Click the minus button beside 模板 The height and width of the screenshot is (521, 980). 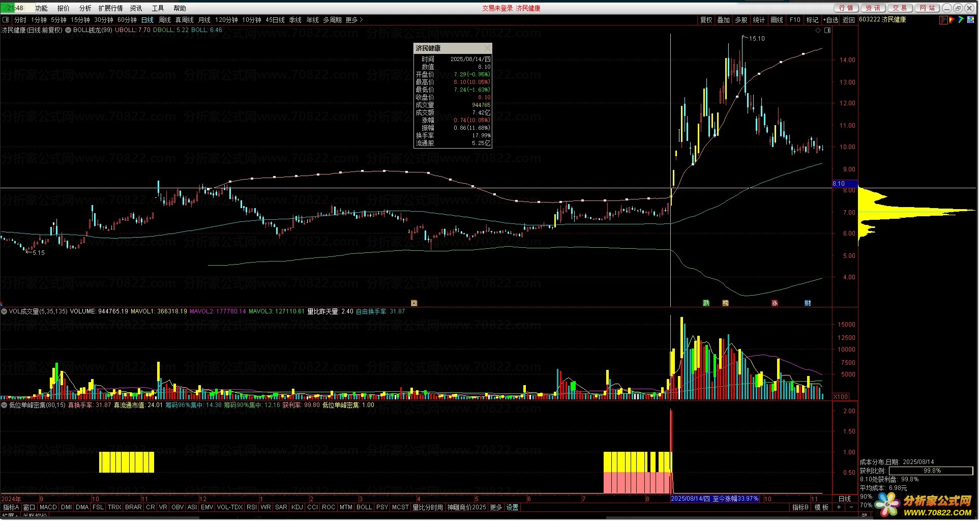pyautogui.click(x=851, y=507)
